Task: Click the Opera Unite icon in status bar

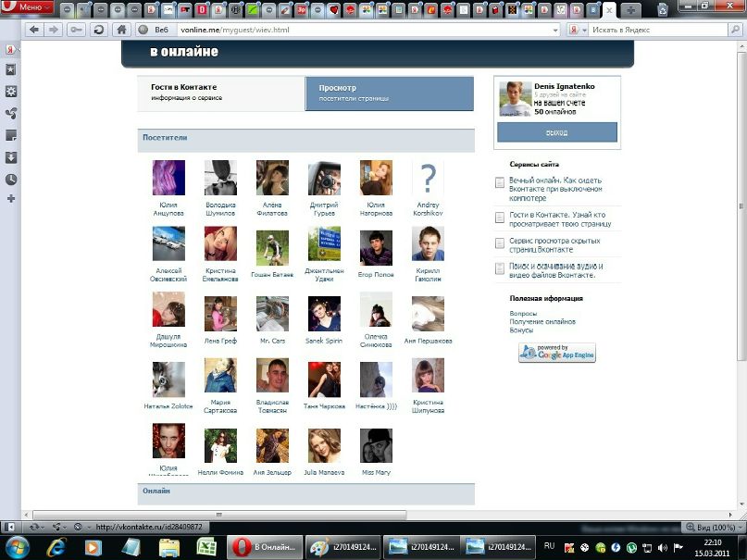Action: [56, 528]
